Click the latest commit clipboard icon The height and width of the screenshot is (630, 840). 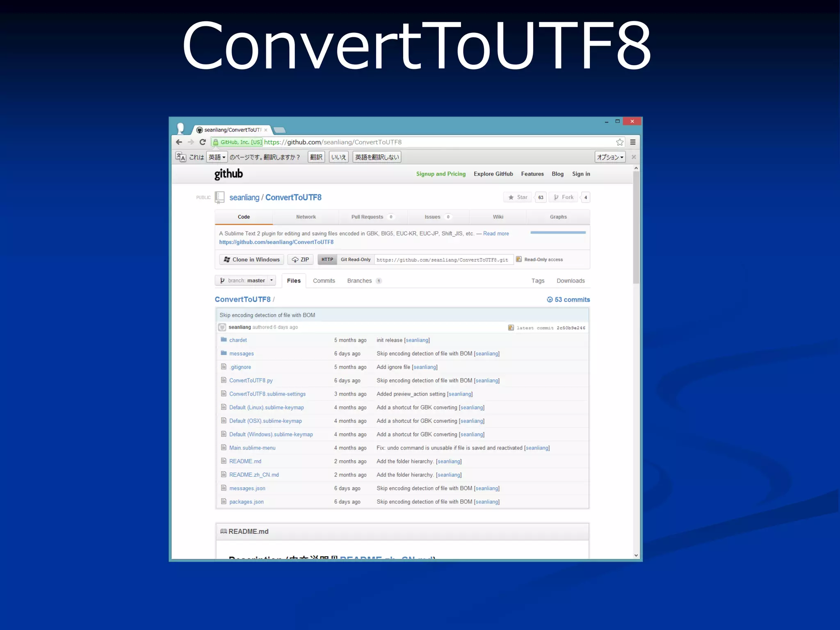pyautogui.click(x=511, y=327)
